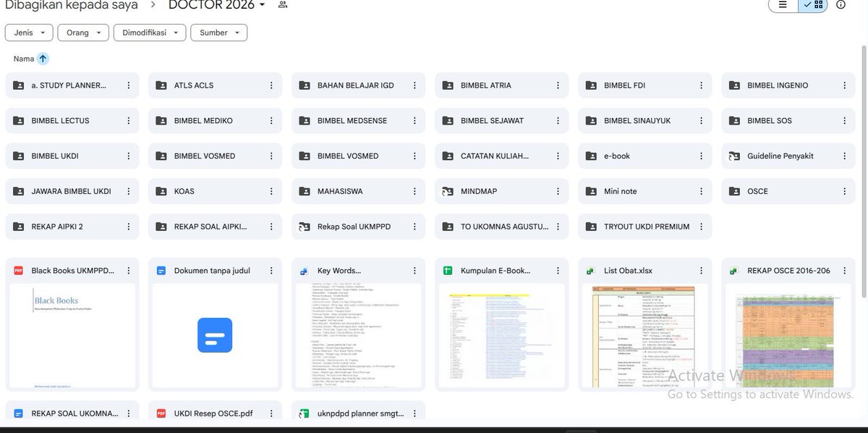Open more options for Guideline Penyakit folder
The height and width of the screenshot is (433, 868).
(844, 156)
